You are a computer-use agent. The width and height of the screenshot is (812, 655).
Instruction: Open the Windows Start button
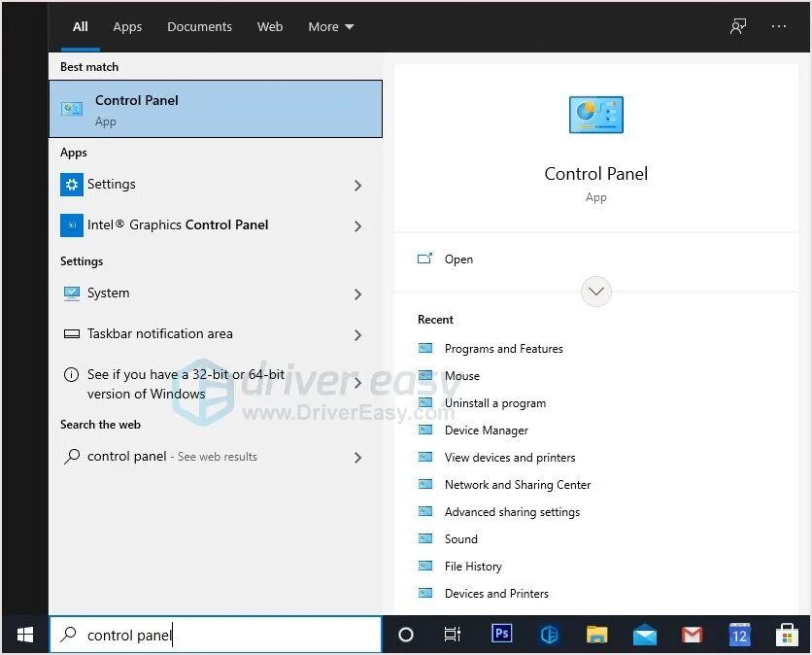pyautogui.click(x=25, y=635)
